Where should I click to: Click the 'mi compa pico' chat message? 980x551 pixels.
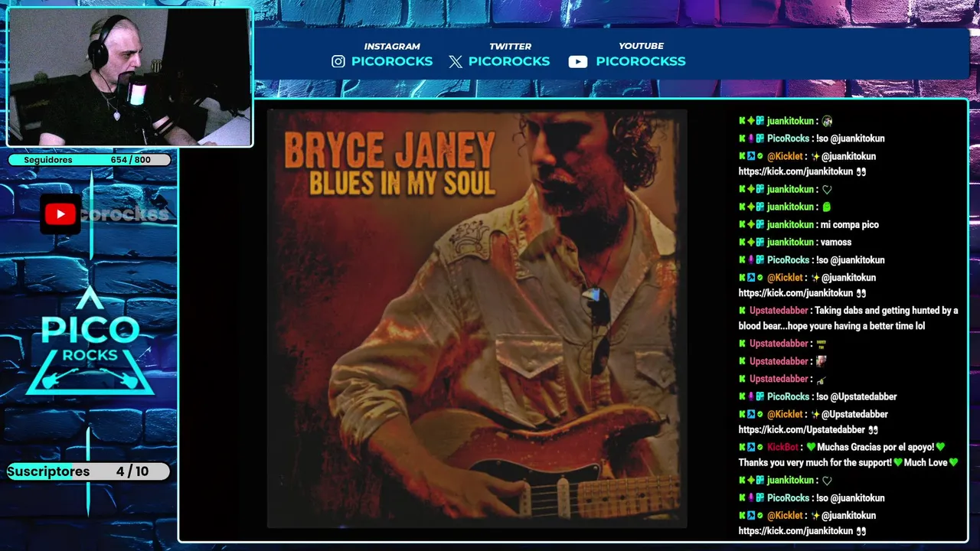point(849,224)
